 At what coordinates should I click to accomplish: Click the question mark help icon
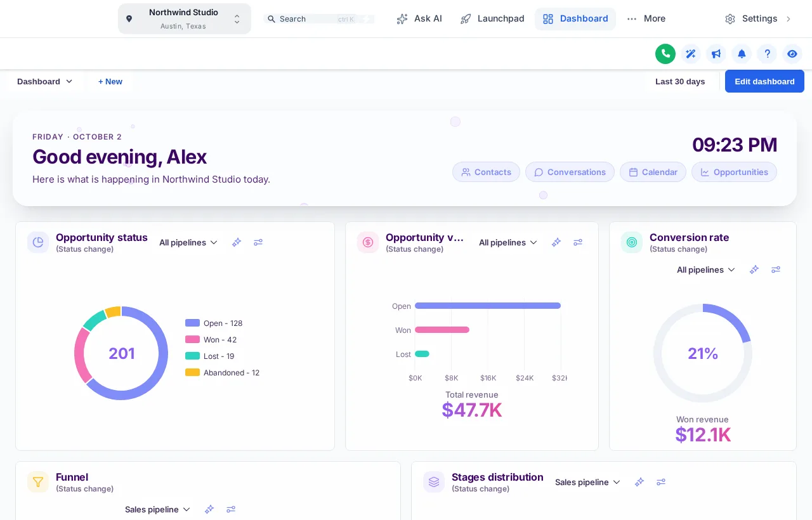(x=767, y=54)
